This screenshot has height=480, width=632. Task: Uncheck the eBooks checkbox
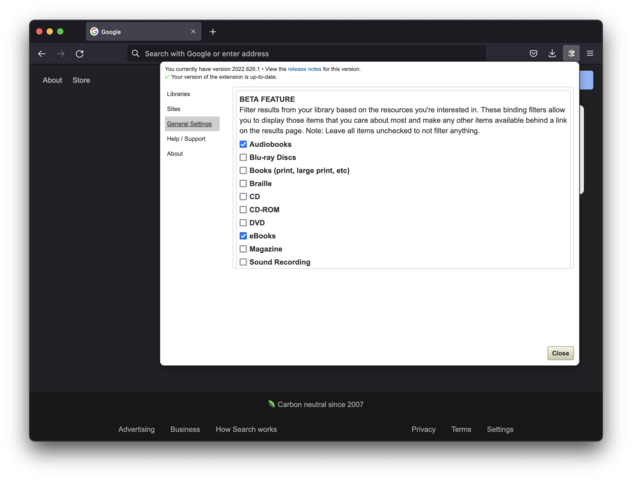pyautogui.click(x=243, y=236)
